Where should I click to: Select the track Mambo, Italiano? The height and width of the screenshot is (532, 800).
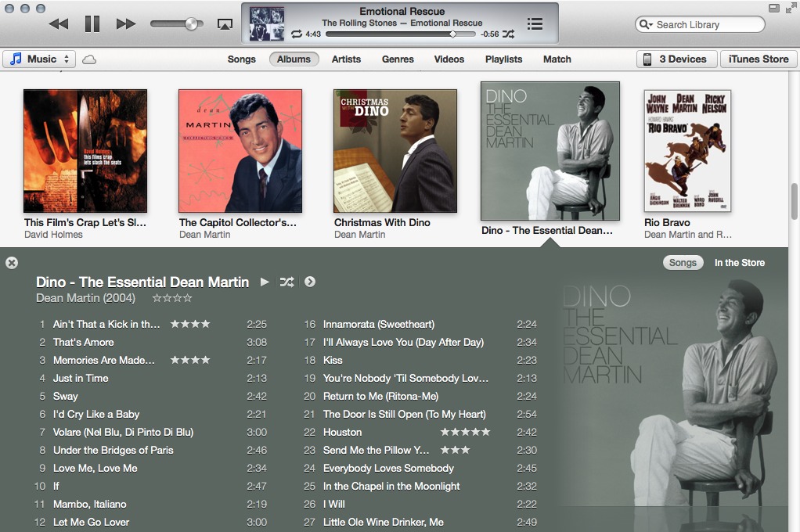pos(90,504)
